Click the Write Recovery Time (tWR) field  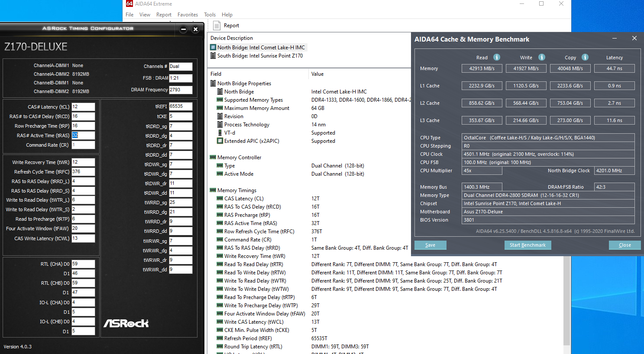point(83,162)
